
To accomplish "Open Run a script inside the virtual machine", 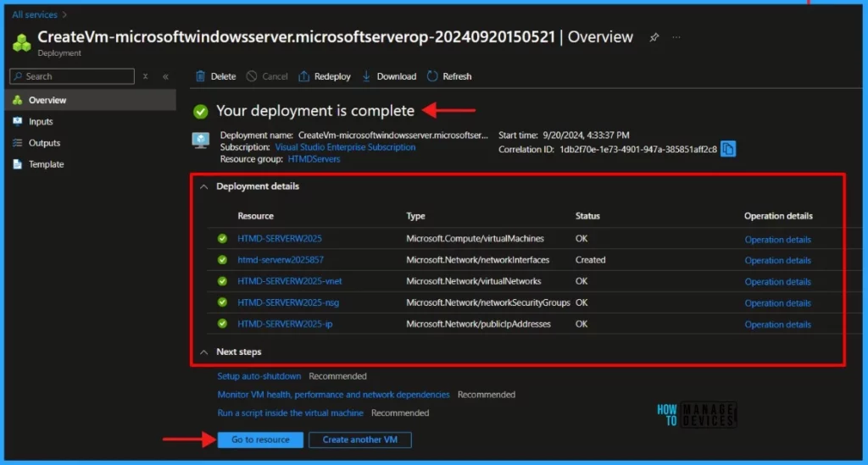I will tap(290, 413).
